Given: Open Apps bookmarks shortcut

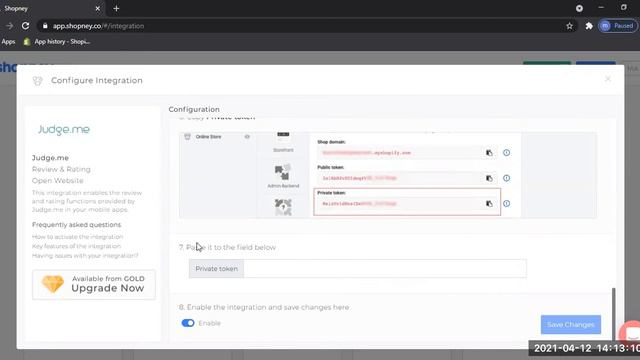Looking at the screenshot, I should click(8, 42).
